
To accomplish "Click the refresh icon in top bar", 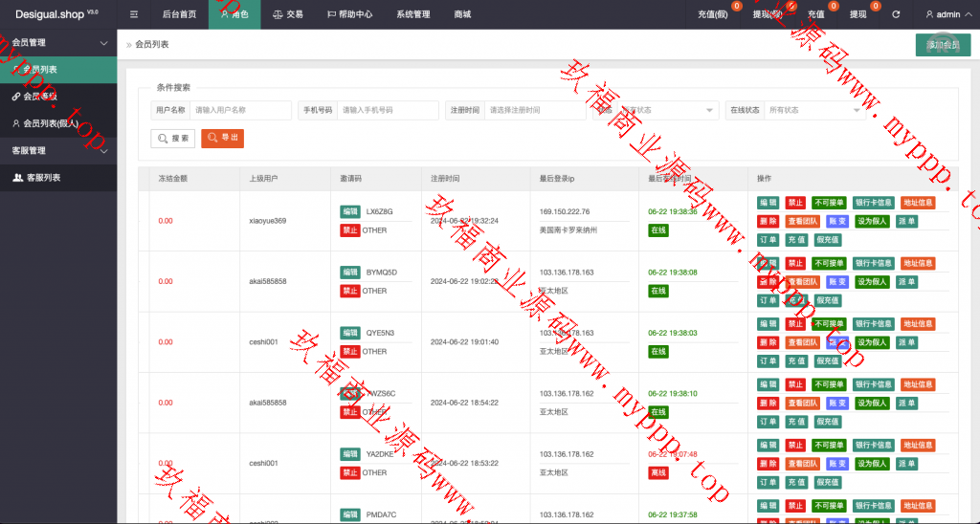I will pos(896,14).
